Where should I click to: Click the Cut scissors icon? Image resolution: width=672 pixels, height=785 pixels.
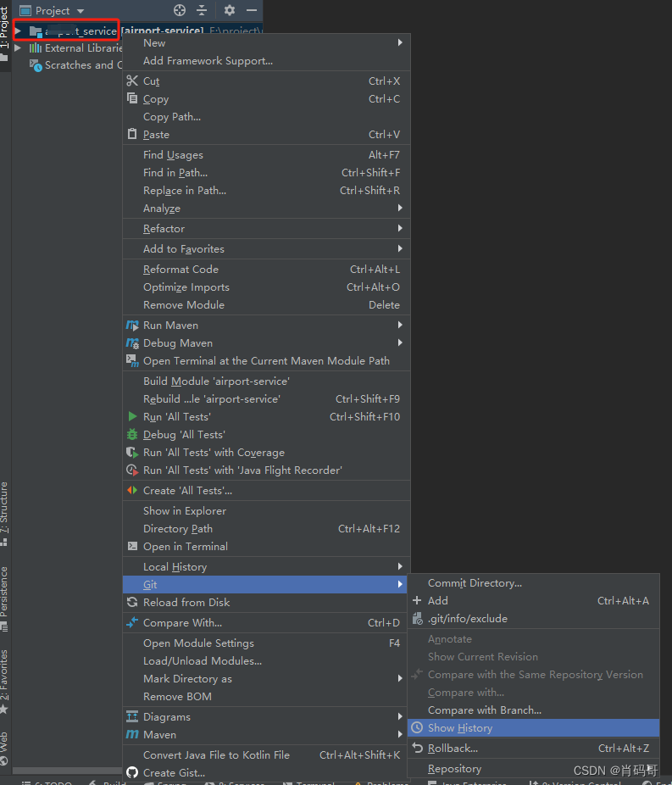132,81
